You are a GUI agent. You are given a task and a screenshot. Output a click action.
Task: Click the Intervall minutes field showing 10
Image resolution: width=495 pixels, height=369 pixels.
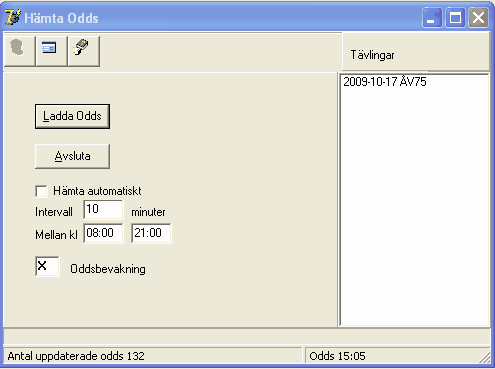click(x=103, y=209)
